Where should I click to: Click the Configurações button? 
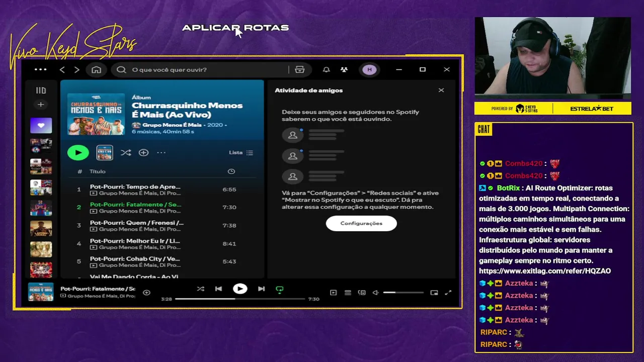click(361, 223)
